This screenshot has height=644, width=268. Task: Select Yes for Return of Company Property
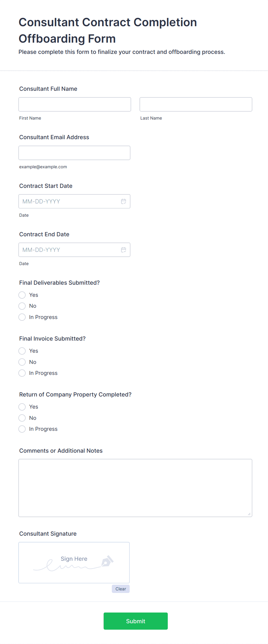tap(22, 407)
